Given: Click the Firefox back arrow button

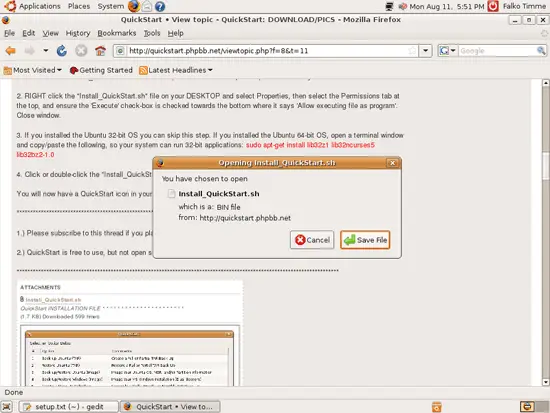Looking at the screenshot, I should [11, 51].
